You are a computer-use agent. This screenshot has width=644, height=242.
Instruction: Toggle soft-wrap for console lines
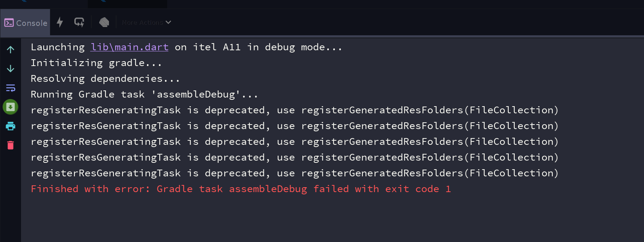[x=11, y=88]
